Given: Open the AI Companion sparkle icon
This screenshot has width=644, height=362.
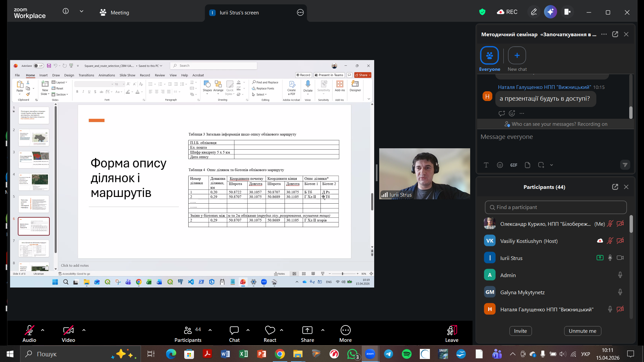Looking at the screenshot, I should (x=550, y=12).
